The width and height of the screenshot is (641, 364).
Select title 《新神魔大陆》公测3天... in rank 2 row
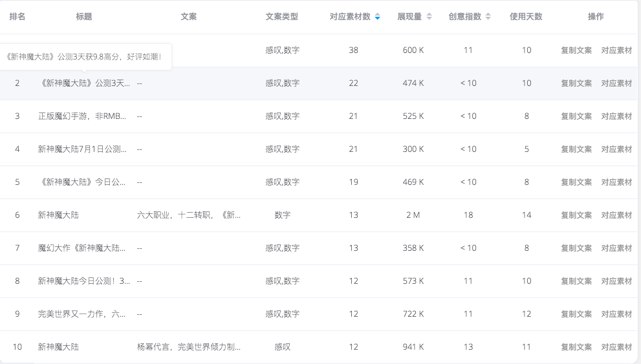(84, 83)
